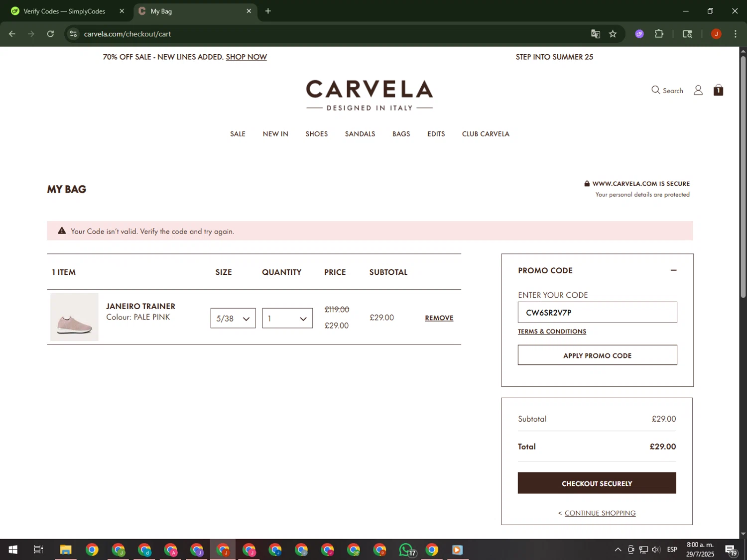This screenshot has height=560, width=747.
Task: Open WhatsApp from the taskbar
Action: point(406,550)
